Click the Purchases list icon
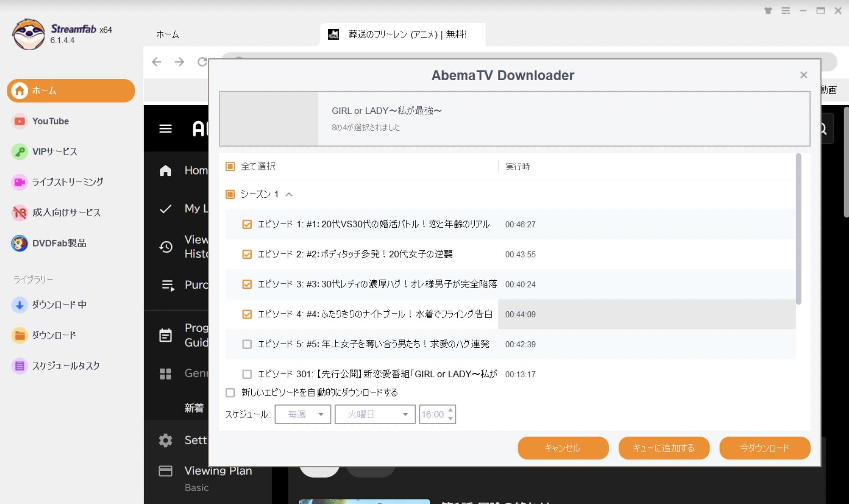The width and height of the screenshot is (849, 504). (168, 285)
